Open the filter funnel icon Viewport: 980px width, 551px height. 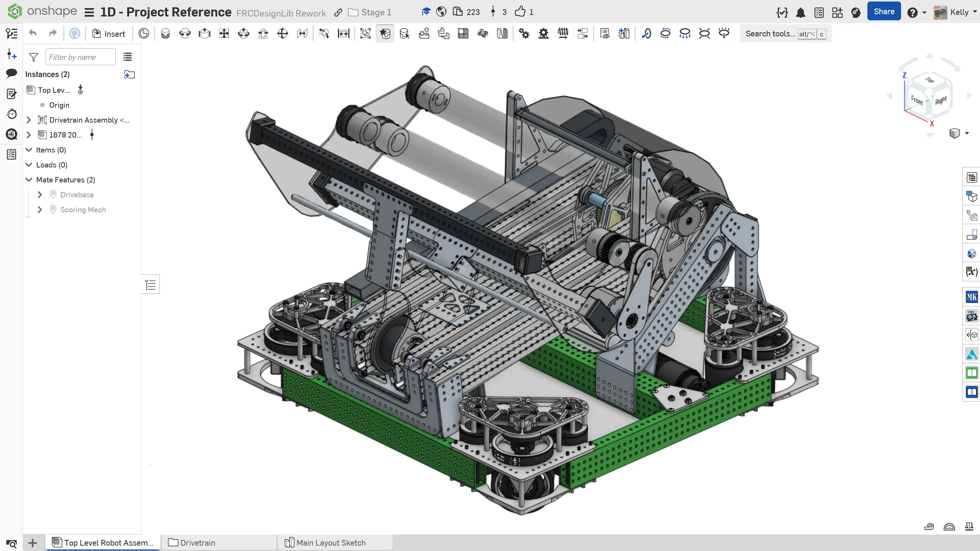coord(34,57)
